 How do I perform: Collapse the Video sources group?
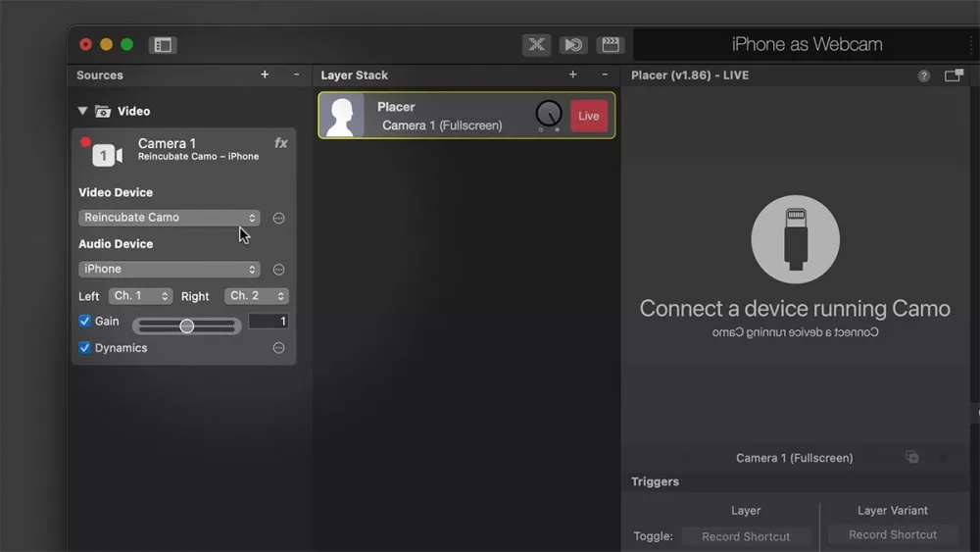(82, 111)
